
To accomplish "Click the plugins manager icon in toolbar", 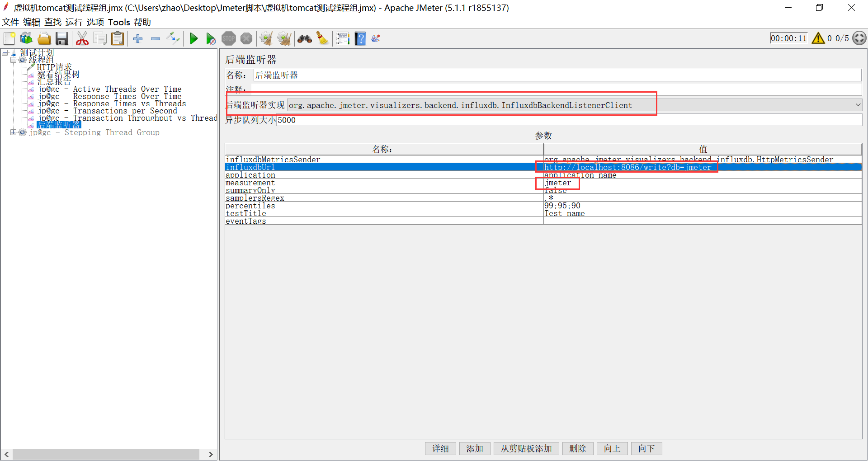I will click(376, 39).
